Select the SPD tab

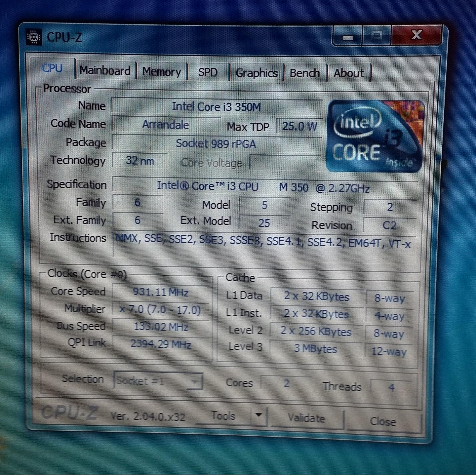[208, 72]
